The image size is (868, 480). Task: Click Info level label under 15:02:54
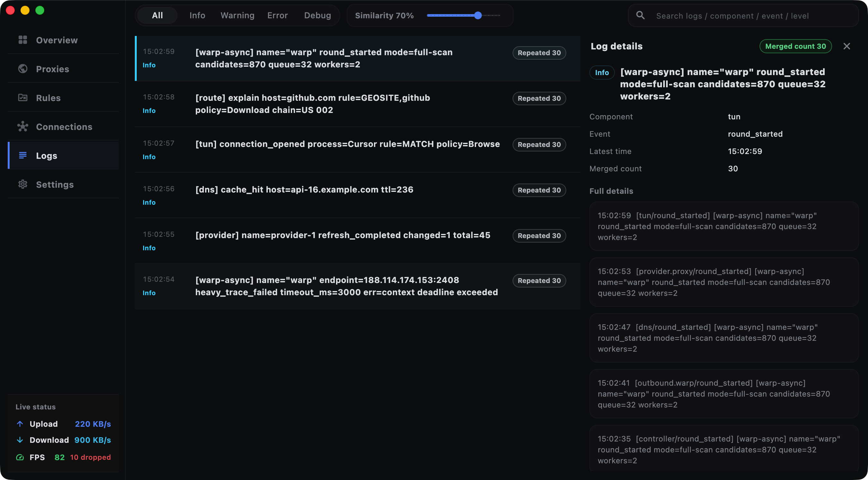(x=149, y=293)
